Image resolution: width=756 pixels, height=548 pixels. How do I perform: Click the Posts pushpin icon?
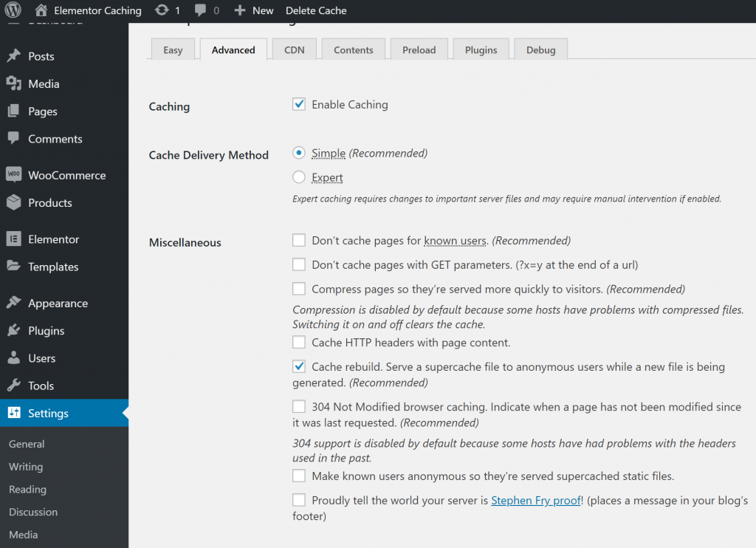pyautogui.click(x=13, y=56)
